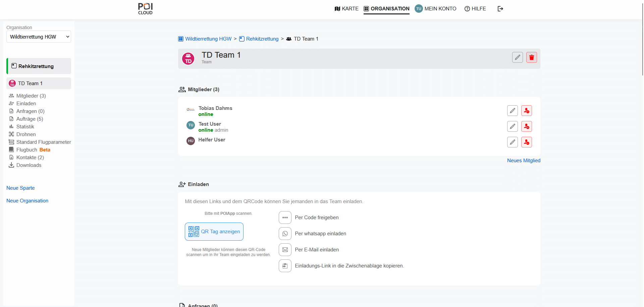Open Downloads in the sidebar
Viewport: 644px width, 307px height.
pos(25,165)
